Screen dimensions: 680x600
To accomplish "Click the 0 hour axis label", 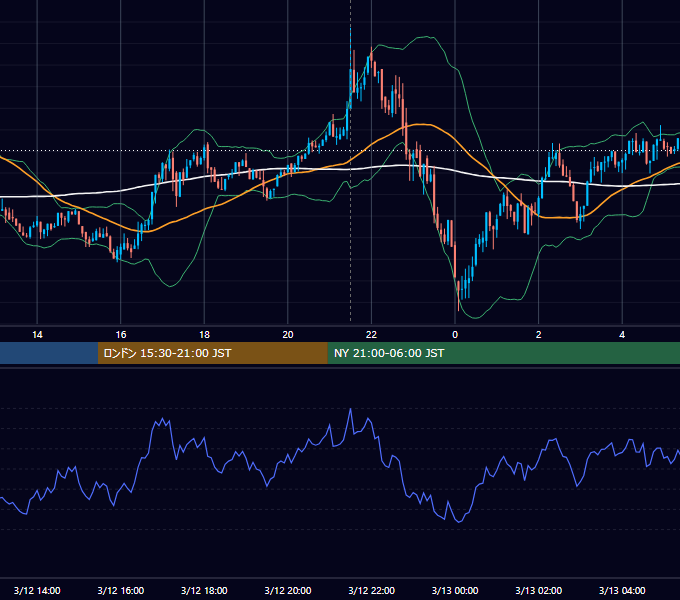I will coord(455,335).
